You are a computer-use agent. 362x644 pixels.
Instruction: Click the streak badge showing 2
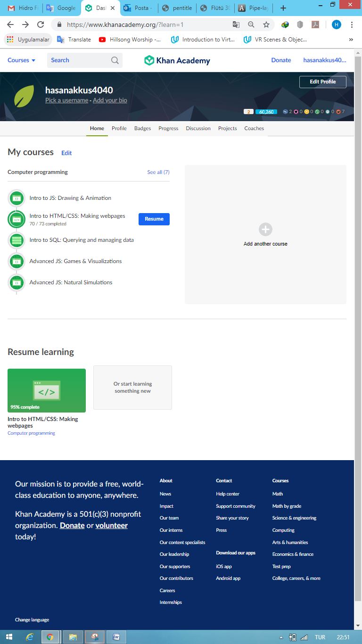click(248, 112)
